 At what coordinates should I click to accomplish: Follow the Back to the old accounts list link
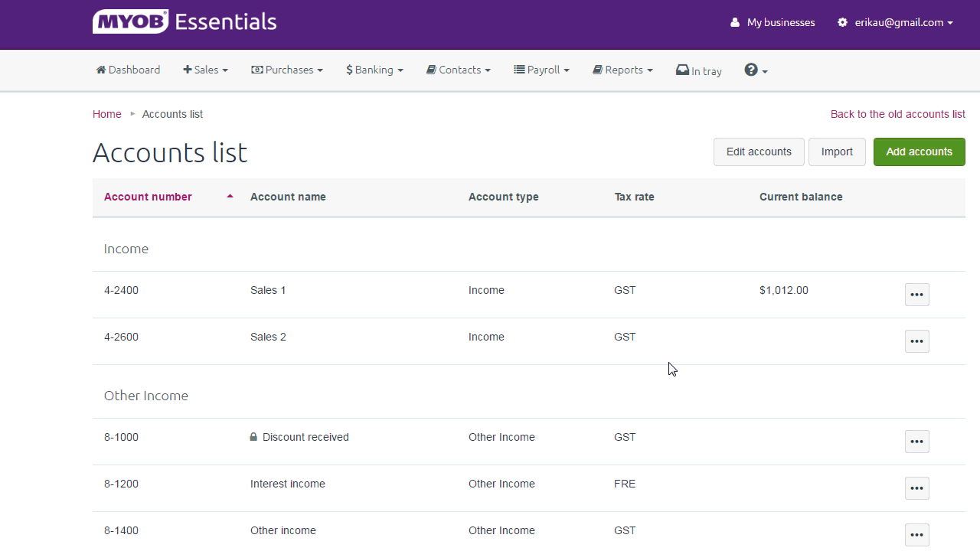click(897, 114)
